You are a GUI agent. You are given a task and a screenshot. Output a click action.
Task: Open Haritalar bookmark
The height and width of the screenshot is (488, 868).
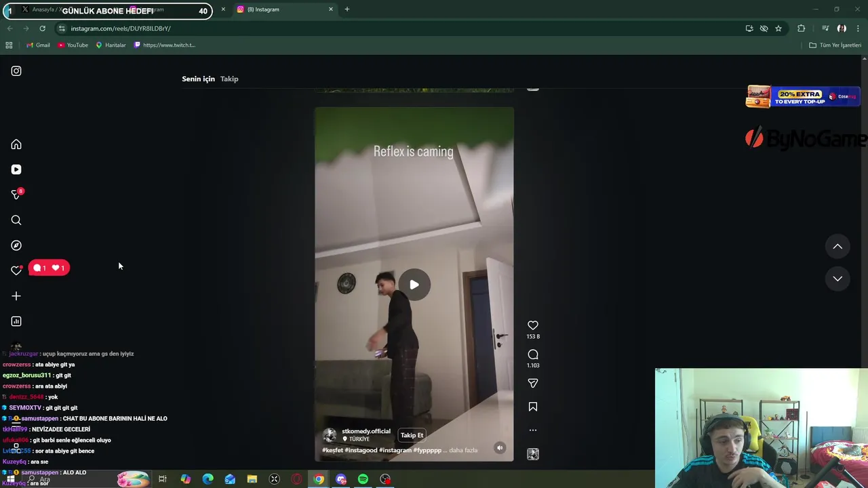(x=111, y=45)
